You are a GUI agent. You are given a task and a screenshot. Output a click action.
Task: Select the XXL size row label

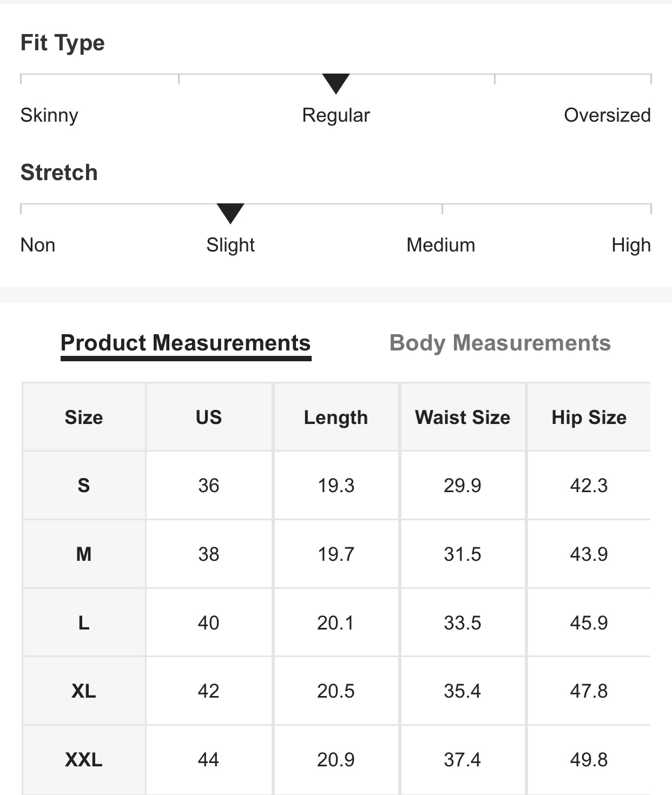point(84,760)
